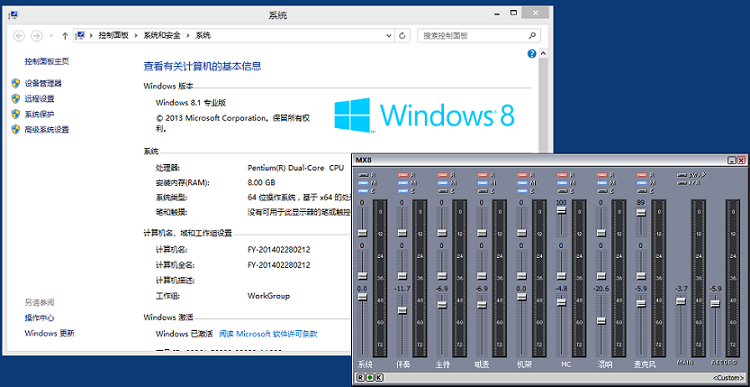Select 系统和安全 in the breadcrumb path
Image resolution: width=750 pixels, height=387 pixels.
162,35
